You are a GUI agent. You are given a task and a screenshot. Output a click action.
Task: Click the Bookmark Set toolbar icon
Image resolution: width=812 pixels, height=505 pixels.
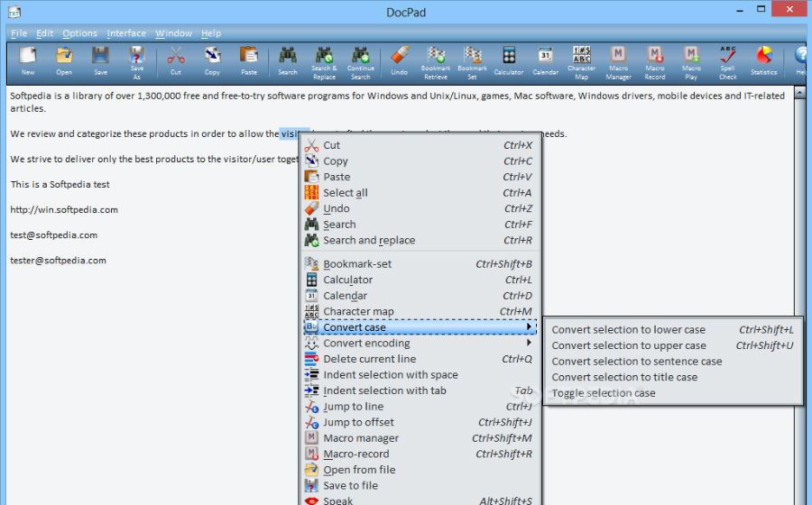point(472,62)
